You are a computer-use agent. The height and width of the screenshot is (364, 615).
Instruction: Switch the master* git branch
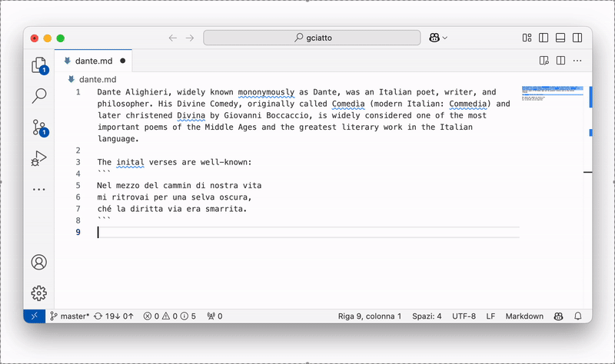[70, 316]
